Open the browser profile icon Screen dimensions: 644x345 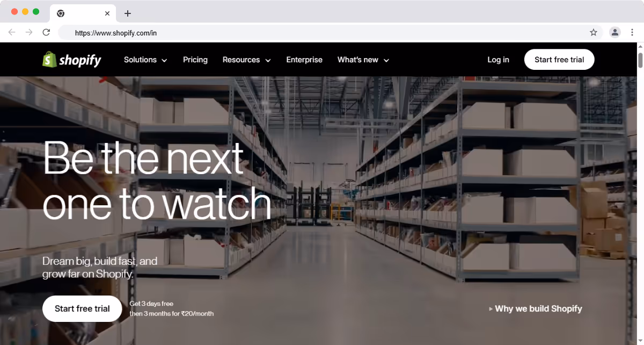tap(614, 32)
